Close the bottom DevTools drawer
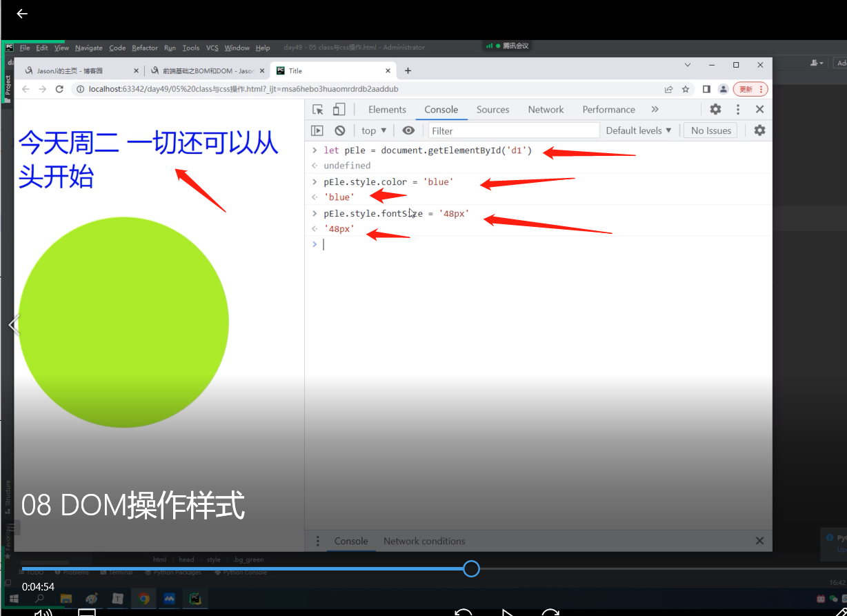Image resolution: width=847 pixels, height=616 pixels. pyautogui.click(x=759, y=541)
